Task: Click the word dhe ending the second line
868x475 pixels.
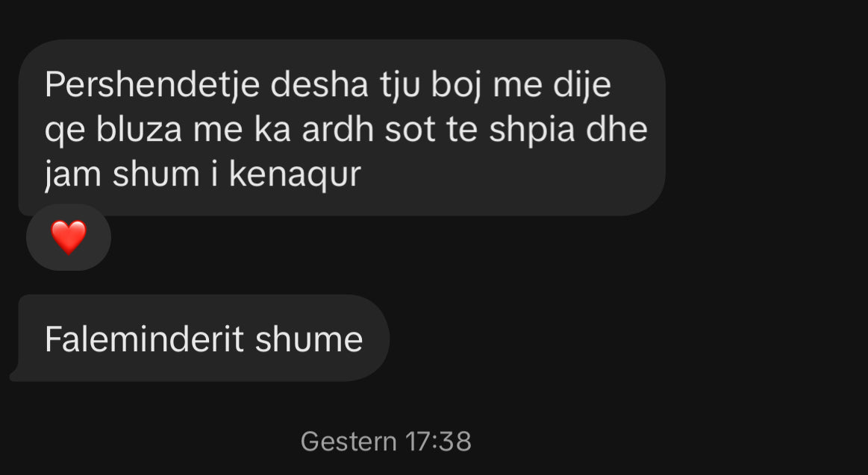Action: pos(617,130)
